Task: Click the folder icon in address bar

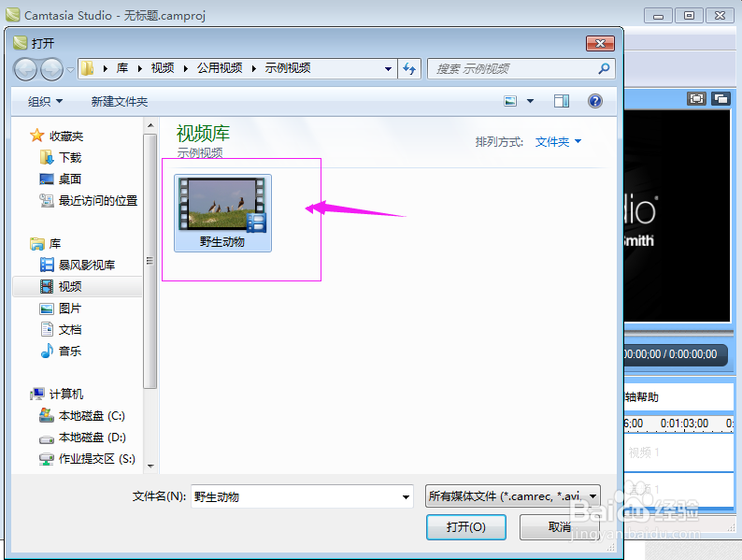Action: coord(87,68)
